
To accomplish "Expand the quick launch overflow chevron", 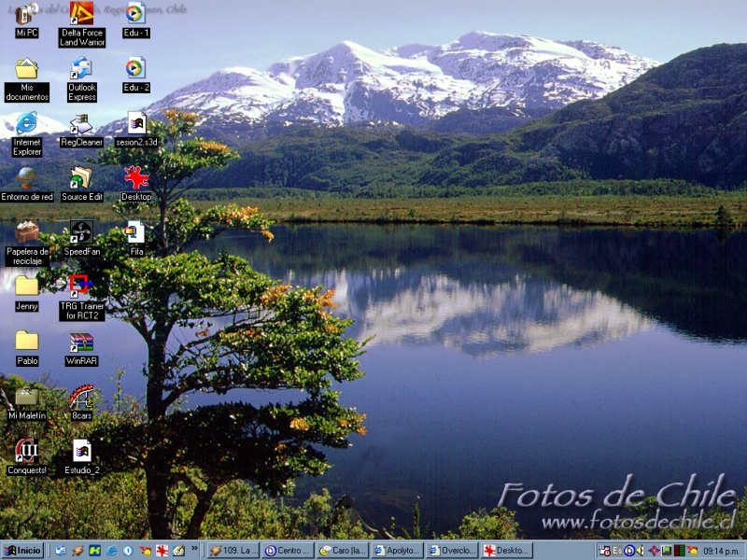I will pos(194,549).
